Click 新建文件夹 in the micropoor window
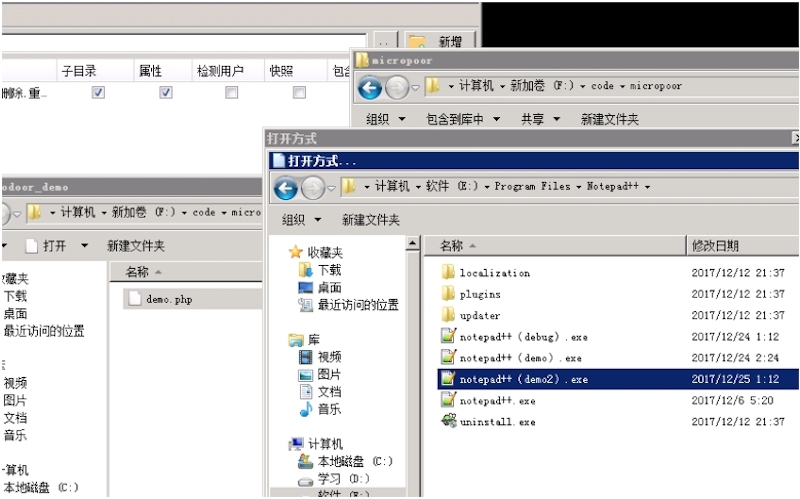The image size is (800, 499). tap(610, 119)
